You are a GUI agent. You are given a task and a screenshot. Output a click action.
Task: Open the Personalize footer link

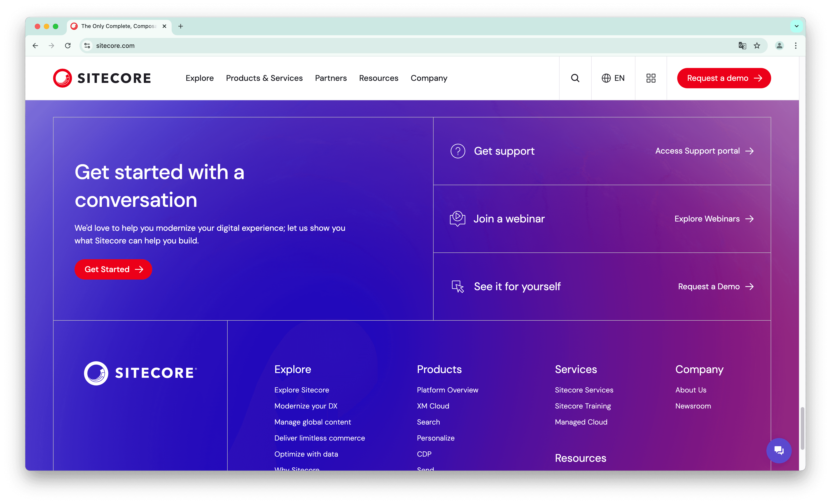click(435, 438)
